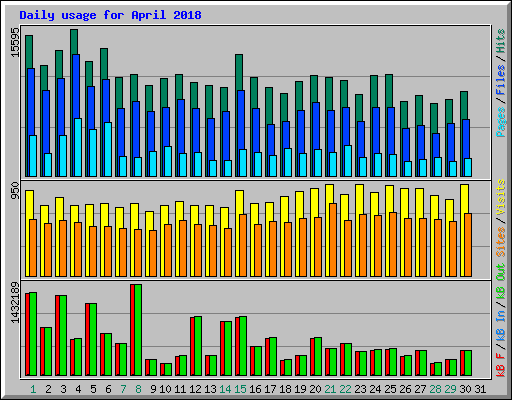Click day 21 on the x-axis
The image size is (512, 400).
coord(330,389)
